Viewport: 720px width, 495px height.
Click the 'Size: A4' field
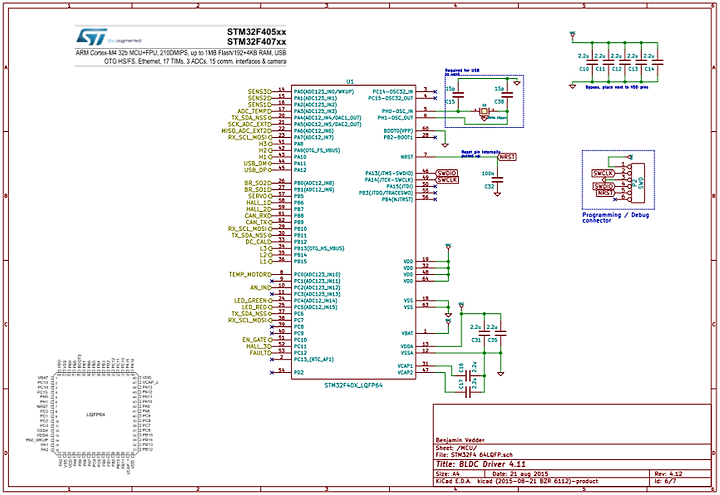click(x=448, y=473)
